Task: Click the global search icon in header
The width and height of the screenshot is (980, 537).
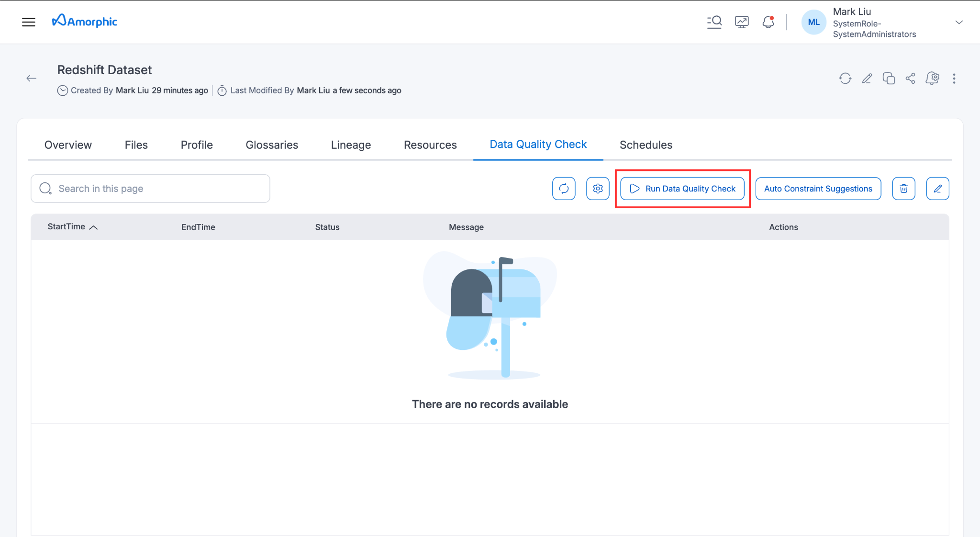Action: [714, 22]
